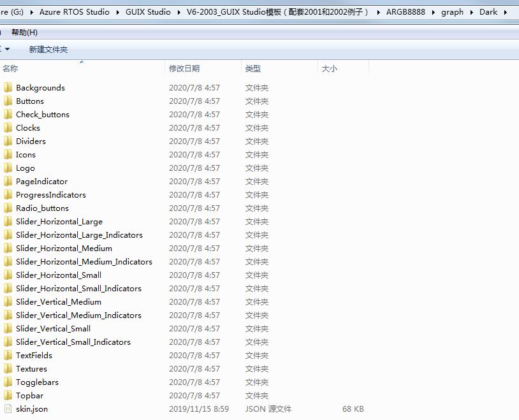The height and width of the screenshot is (420, 519).
Task: Open the dropdown arrow left of 新建文件夹
Action: click(7, 49)
